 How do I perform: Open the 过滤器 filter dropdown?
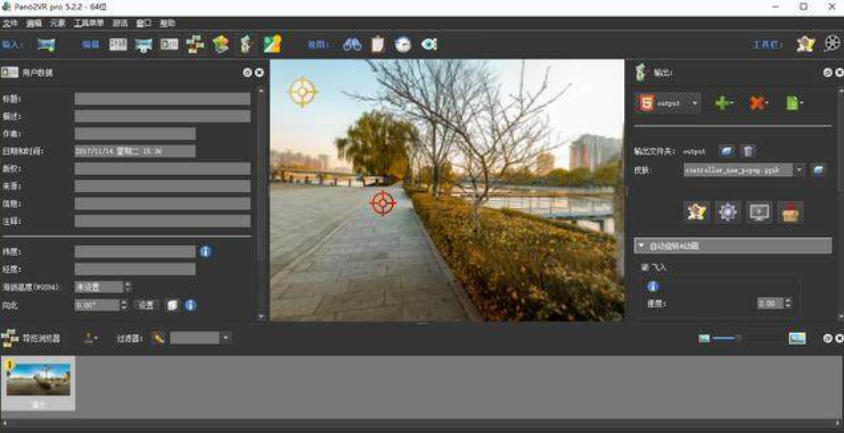click(226, 338)
